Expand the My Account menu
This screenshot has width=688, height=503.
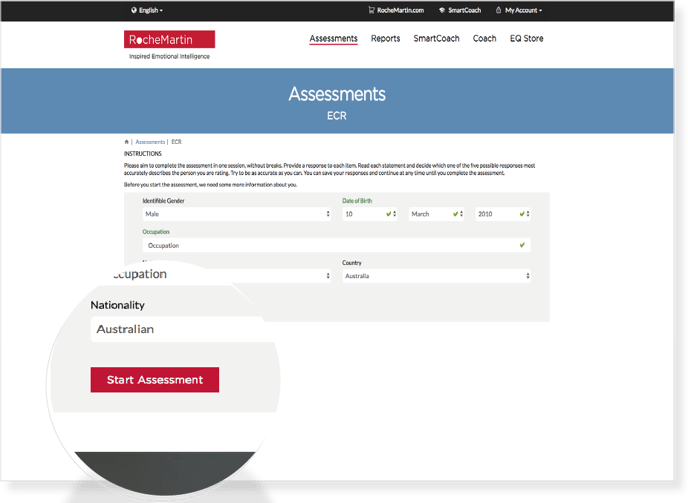coord(519,10)
